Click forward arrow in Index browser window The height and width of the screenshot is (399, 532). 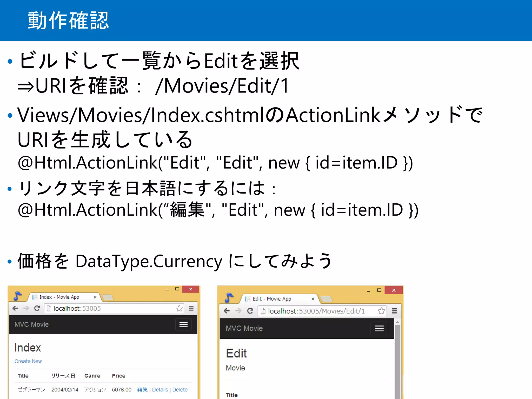click(x=26, y=308)
